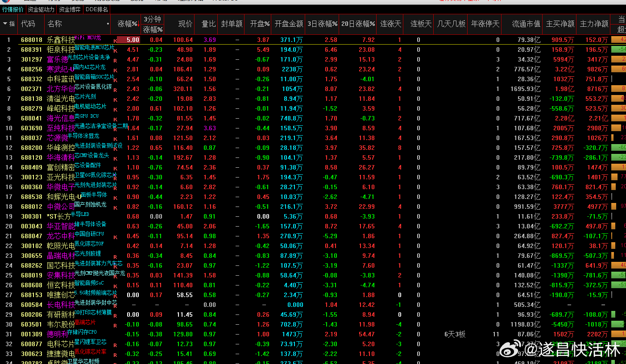The image size is (626, 364).
Task: Select the 安集科技 stock name
Action: click(61, 276)
